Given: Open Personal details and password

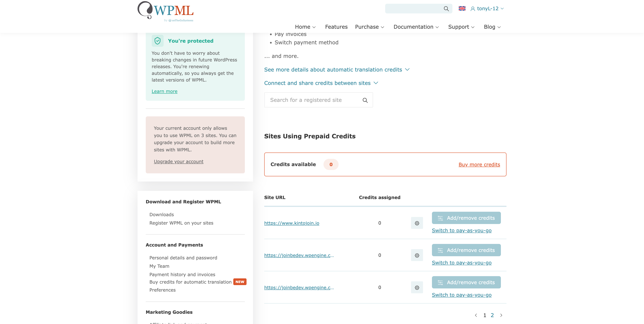Looking at the screenshot, I should (x=183, y=258).
